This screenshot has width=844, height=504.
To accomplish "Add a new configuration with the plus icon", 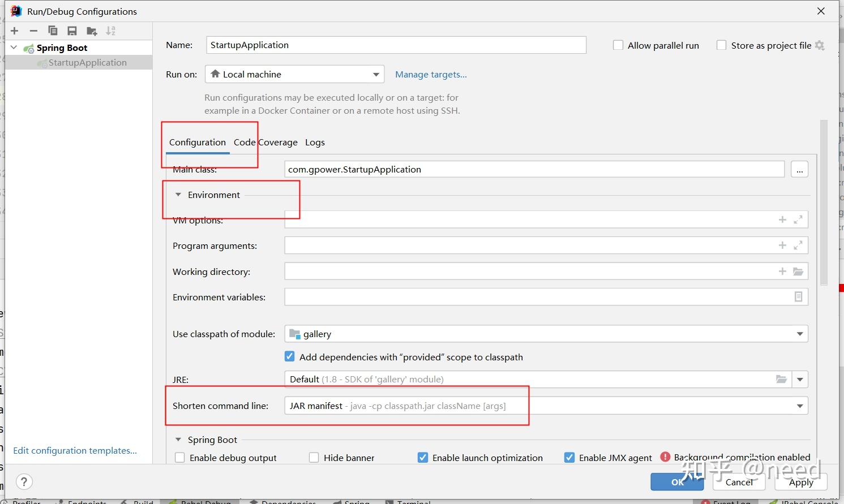I will coord(15,31).
